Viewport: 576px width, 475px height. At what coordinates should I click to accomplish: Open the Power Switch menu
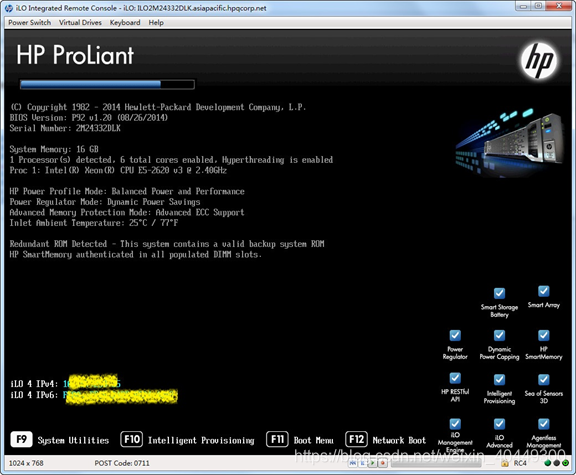tap(29, 22)
